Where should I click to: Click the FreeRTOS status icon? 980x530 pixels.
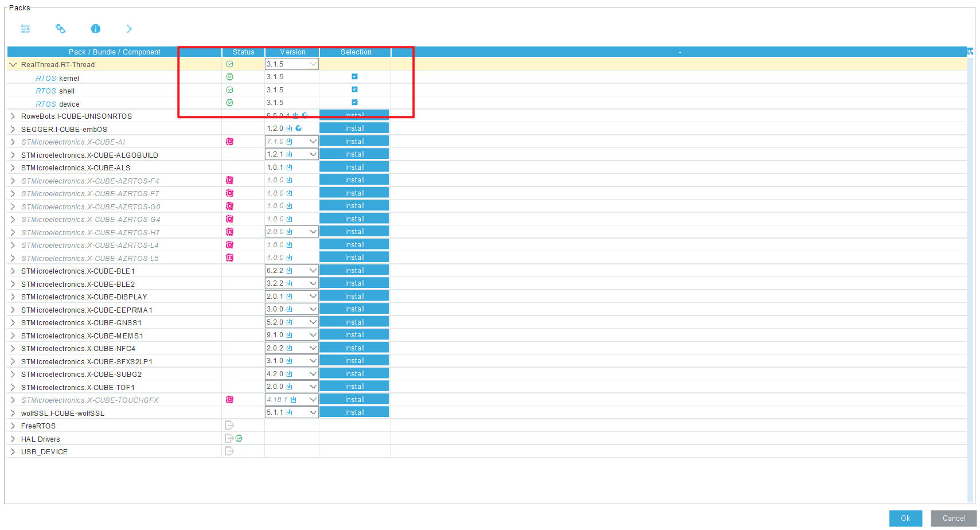point(229,425)
